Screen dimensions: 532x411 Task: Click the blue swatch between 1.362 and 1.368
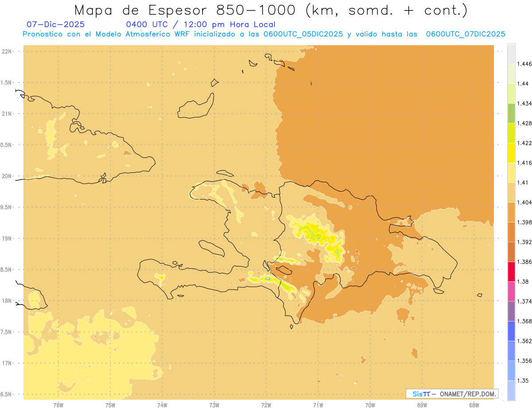[x=511, y=331]
